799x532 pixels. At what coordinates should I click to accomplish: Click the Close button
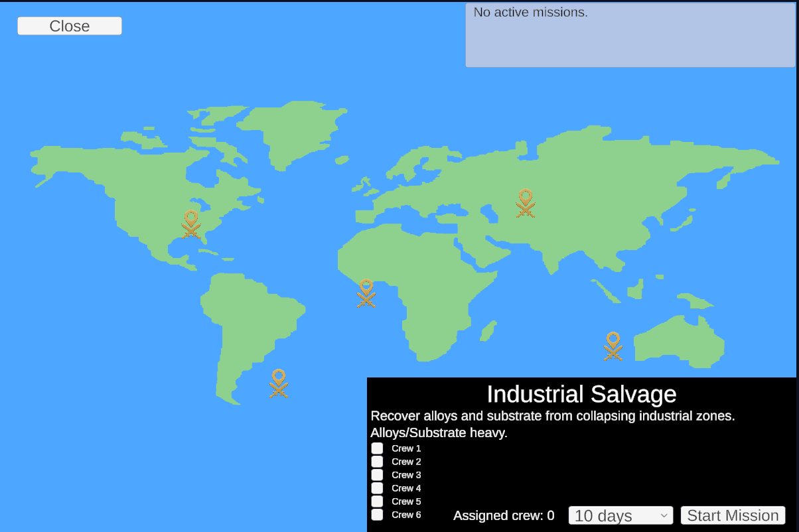(70, 26)
